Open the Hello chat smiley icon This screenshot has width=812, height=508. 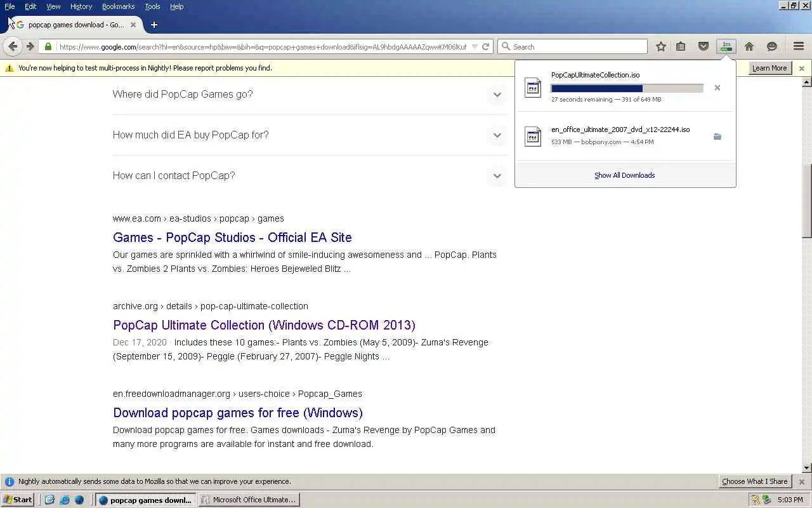click(772, 46)
